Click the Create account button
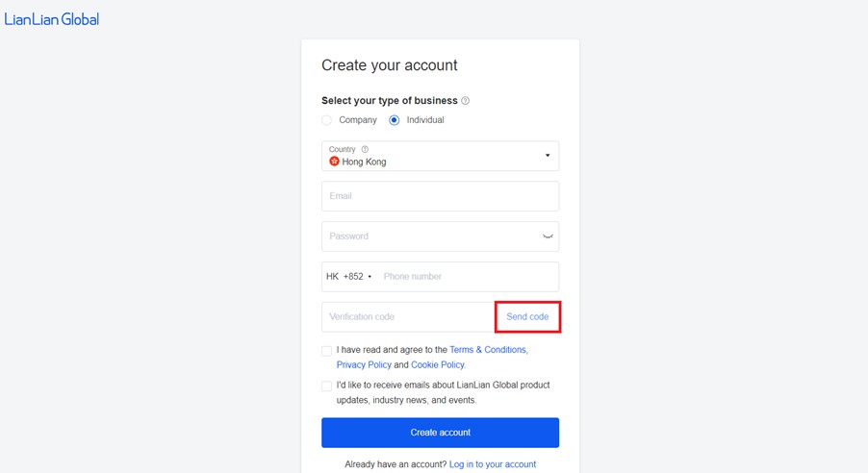The height and width of the screenshot is (473, 868). coord(440,433)
